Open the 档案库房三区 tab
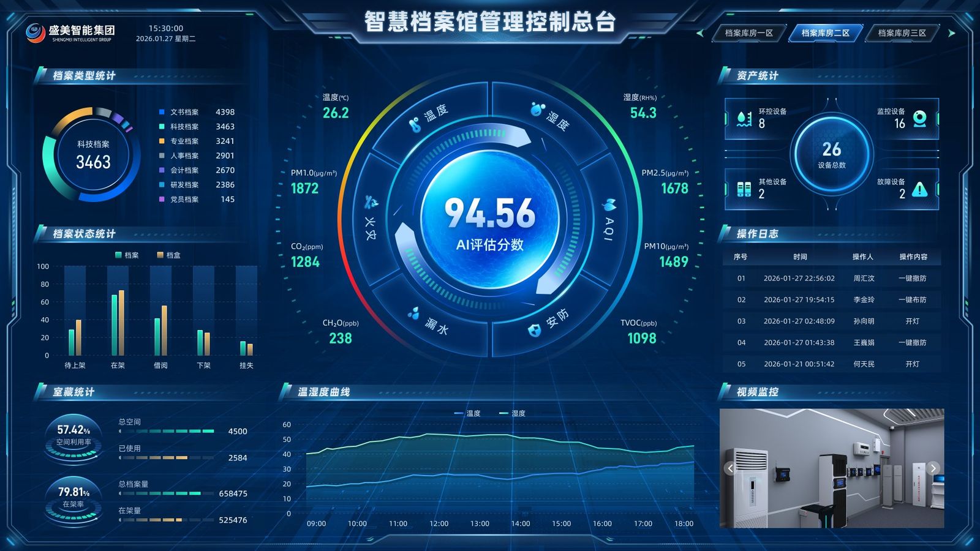 click(x=902, y=33)
